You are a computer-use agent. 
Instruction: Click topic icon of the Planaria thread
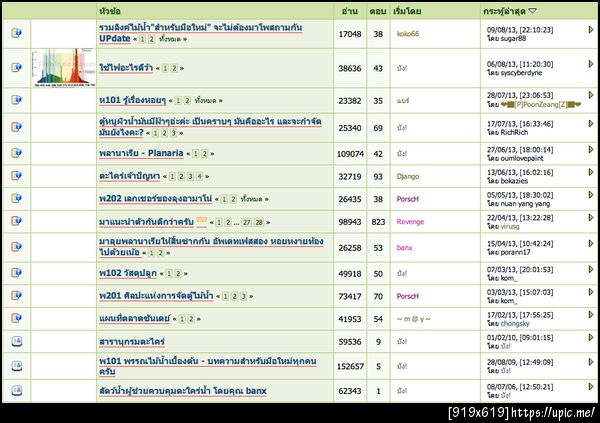(16, 153)
